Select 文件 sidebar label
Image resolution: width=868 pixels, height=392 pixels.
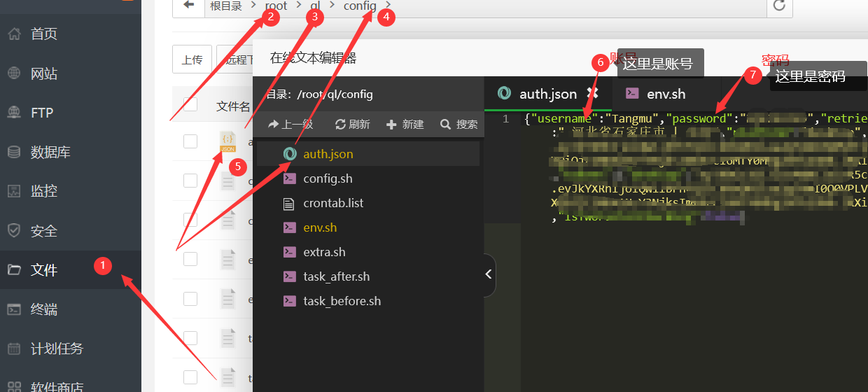pos(44,269)
